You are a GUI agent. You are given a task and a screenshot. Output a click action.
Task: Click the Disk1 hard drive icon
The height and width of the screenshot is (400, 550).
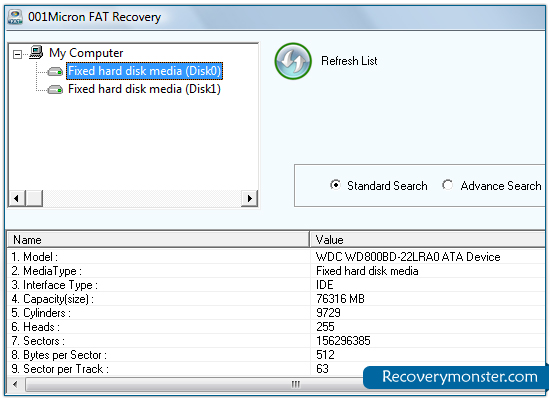click(55, 89)
